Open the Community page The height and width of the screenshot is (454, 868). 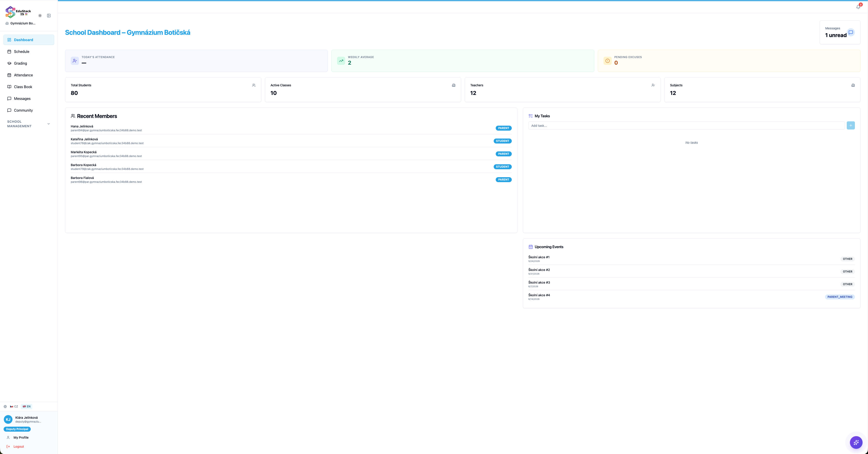point(29,111)
